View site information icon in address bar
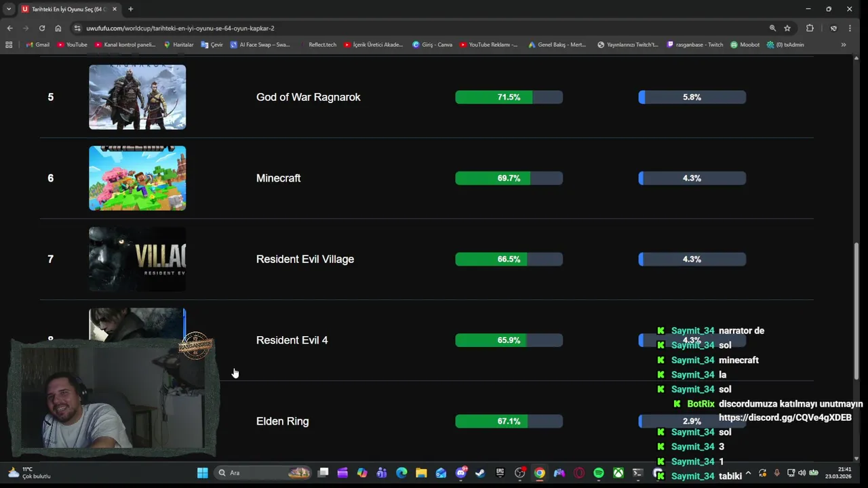This screenshot has width=868, height=488. click(77, 28)
